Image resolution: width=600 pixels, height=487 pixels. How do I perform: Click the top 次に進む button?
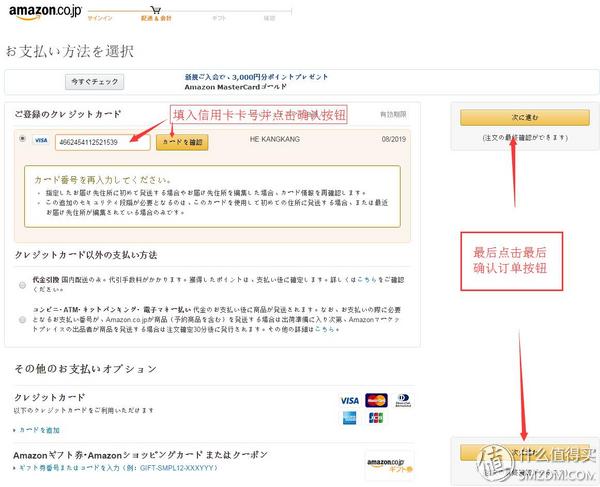(525, 117)
